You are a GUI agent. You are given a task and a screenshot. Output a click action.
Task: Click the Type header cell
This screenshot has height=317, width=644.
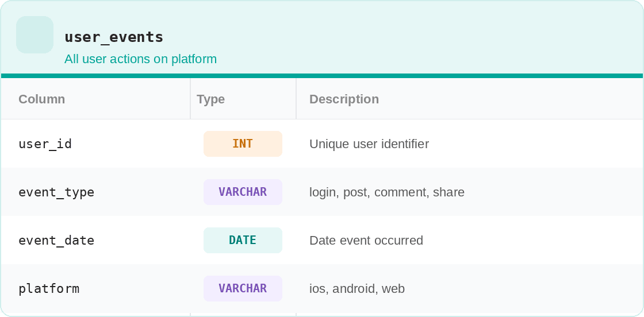pyautogui.click(x=243, y=99)
